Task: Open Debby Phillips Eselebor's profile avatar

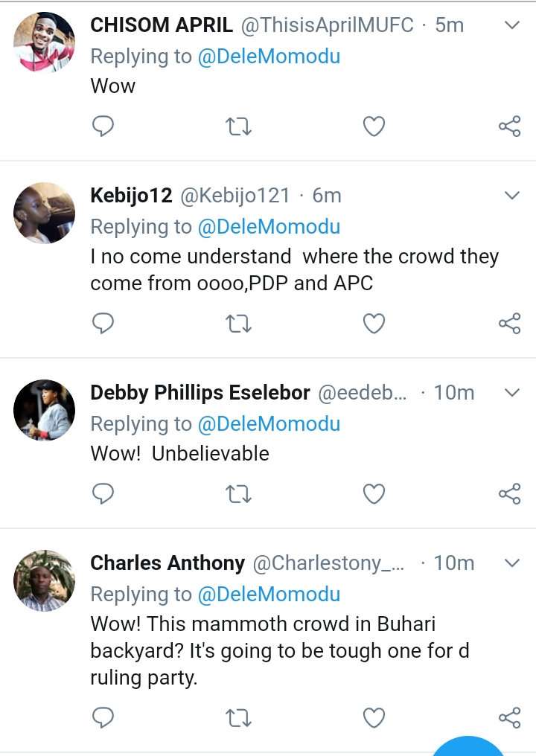Action: click(45, 410)
